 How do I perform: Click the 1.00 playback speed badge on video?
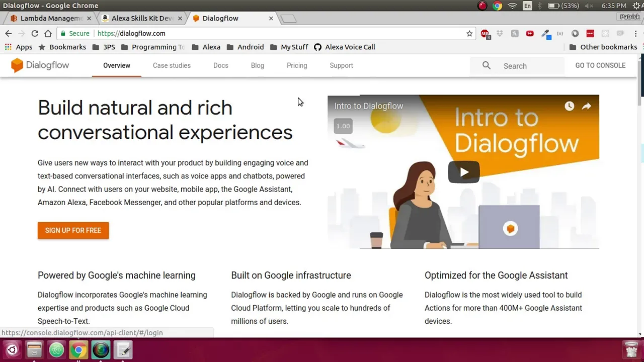point(343,126)
